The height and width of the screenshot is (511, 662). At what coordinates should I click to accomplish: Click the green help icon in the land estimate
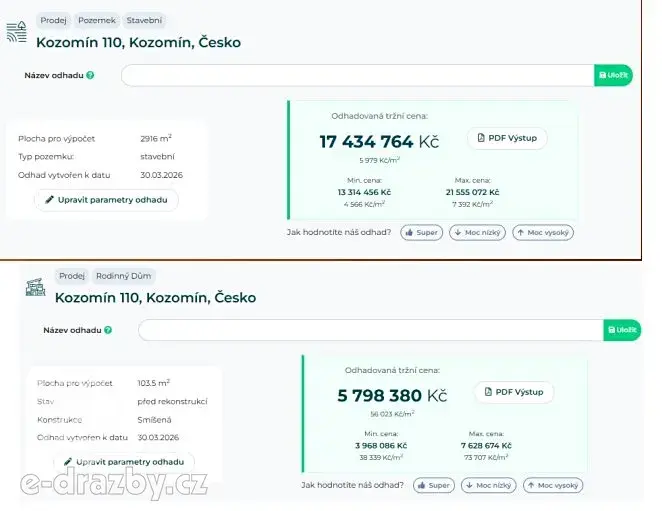[90, 75]
